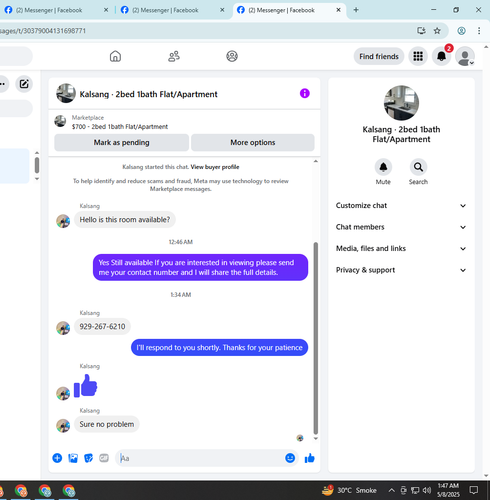Choose a sticker icon in composer
Viewport: 490px width, 500px height.
pyautogui.click(x=89, y=458)
